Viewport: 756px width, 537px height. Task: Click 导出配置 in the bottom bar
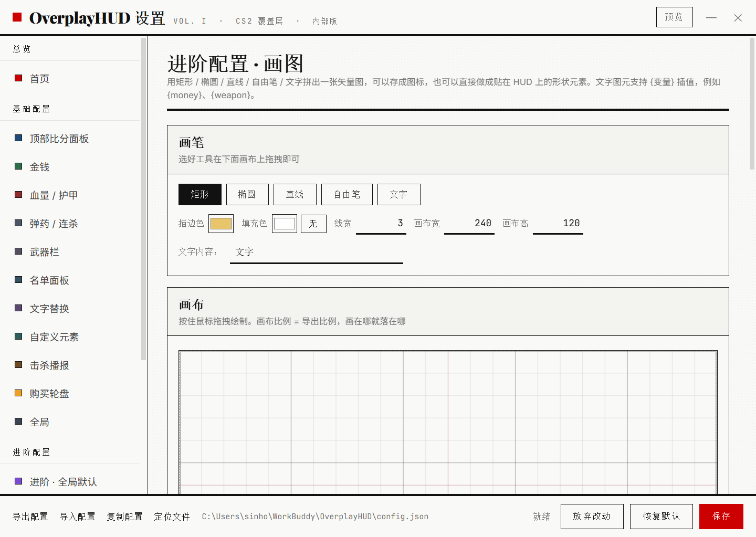[x=30, y=517]
